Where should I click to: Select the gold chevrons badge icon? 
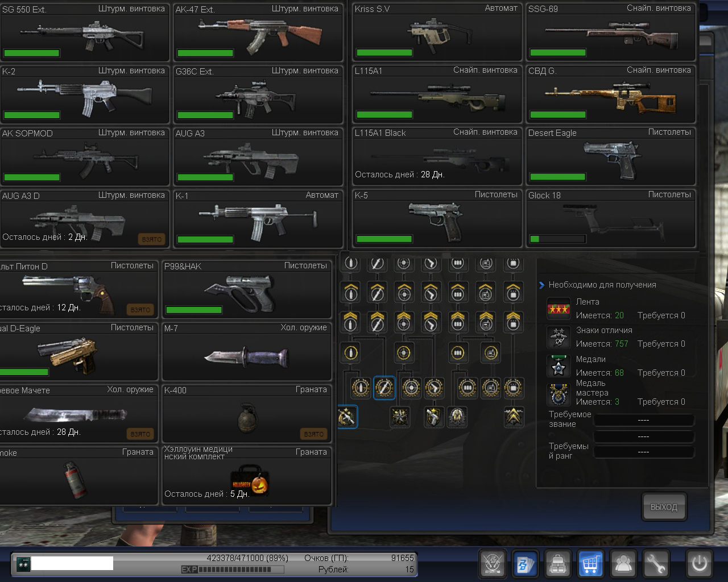pyautogui.click(x=514, y=417)
